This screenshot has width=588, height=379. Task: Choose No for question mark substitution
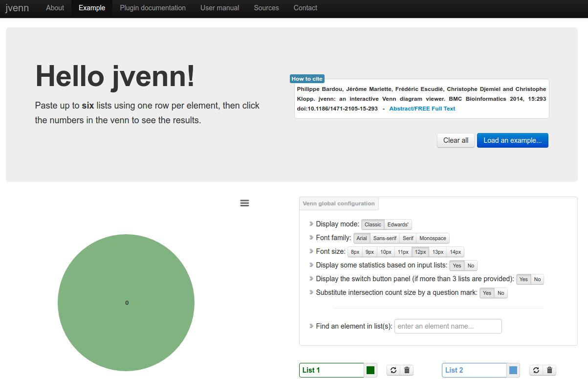(501, 293)
